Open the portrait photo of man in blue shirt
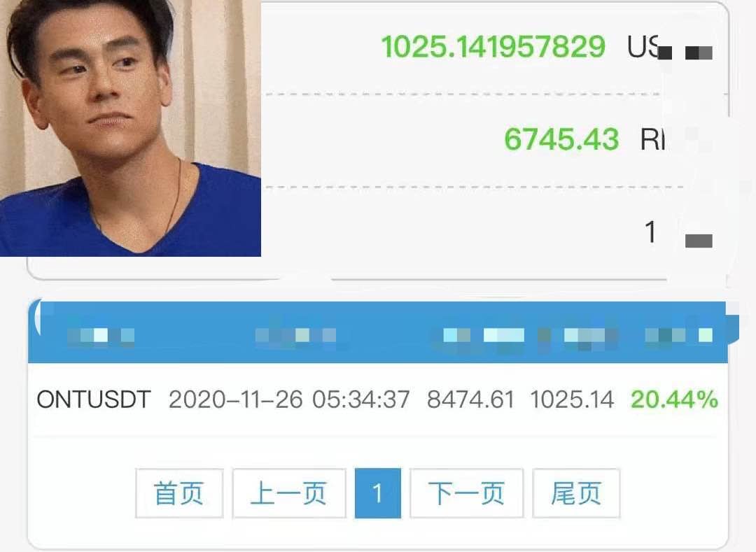756x552 pixels. [x=130, y=128]
